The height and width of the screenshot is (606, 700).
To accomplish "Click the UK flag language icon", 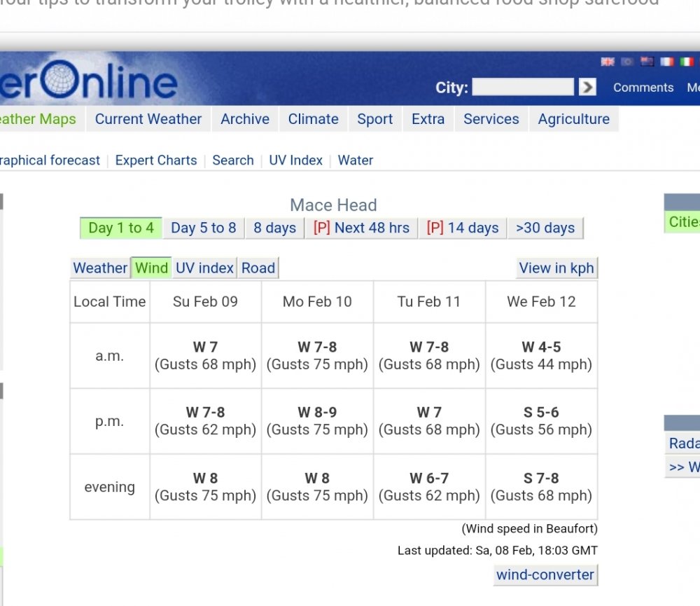I will 608,62.
